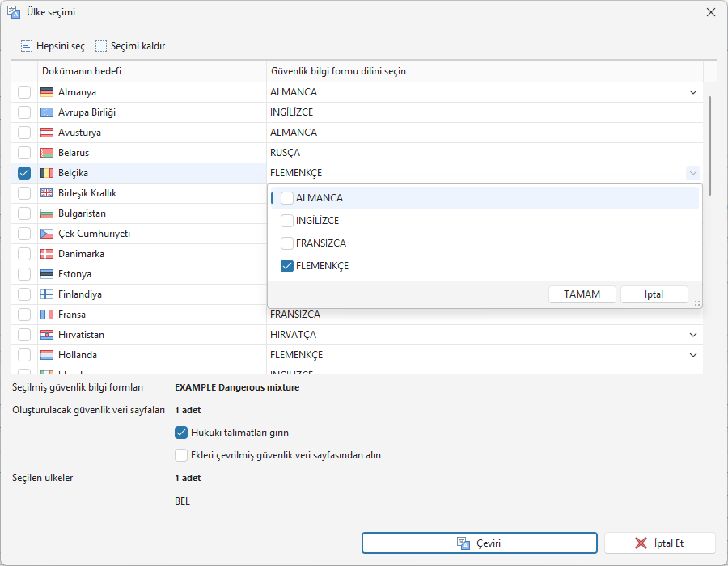Expand the FLEMENKÇE dropdown in Hollanda row
Image resolution: width=728 pixels, height=566 pixels.
click(693, 355)
